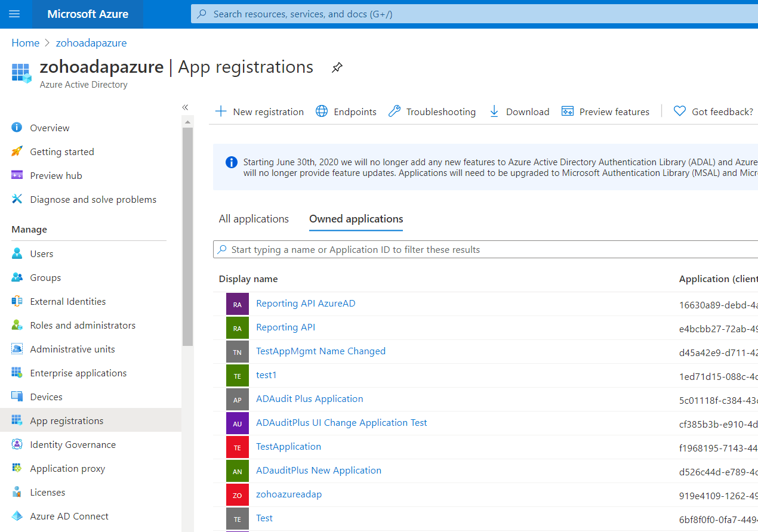Image resolution: width=758 pixels, height=532 pixels.
Task: Open the ADAudit Plus Application link
Action: point(309,399)
